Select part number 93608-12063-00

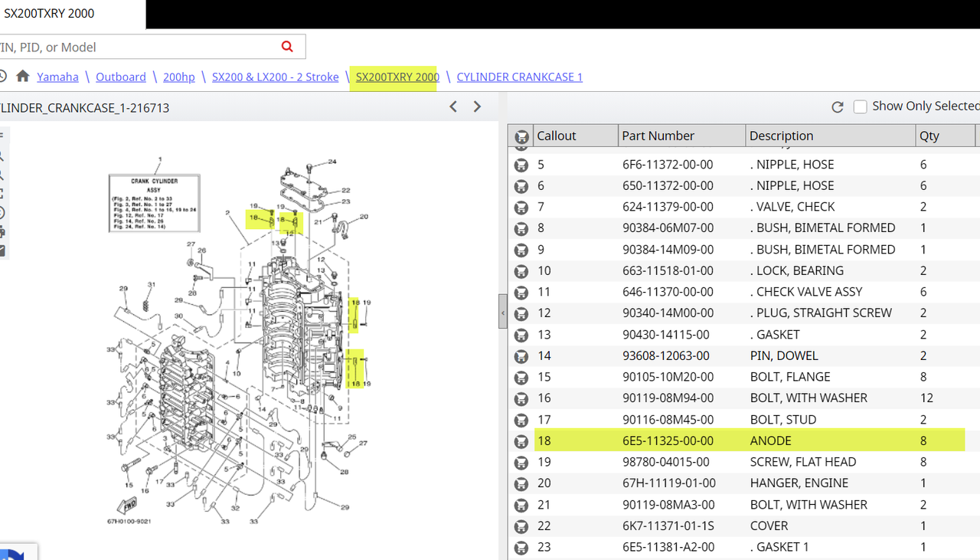coord(666,356)
